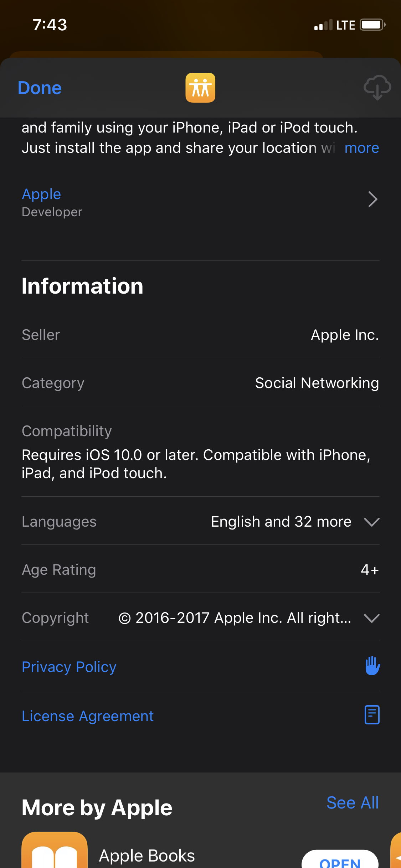Image resolution: width=401 pixels, height=868 pixels.
Task: Expand the Copyright text chevron
Action: [371, 618]
